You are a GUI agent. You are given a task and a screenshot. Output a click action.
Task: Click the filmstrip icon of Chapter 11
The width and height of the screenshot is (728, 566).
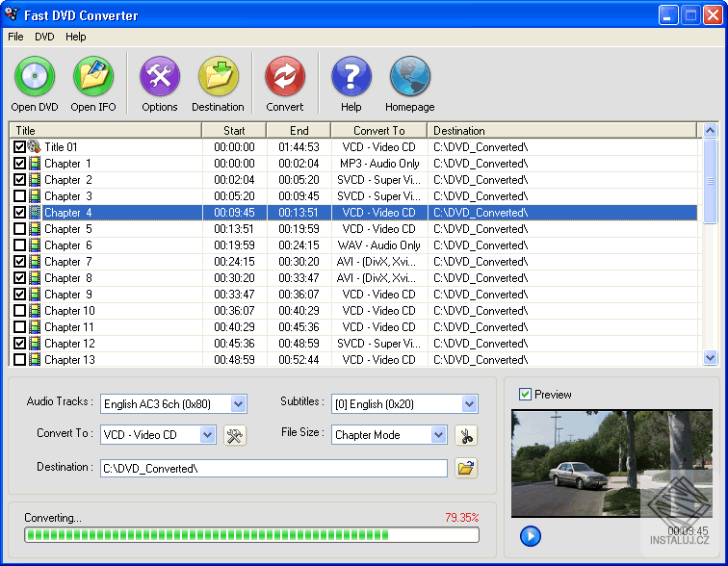pyautogui.click(x=35, y=327)
